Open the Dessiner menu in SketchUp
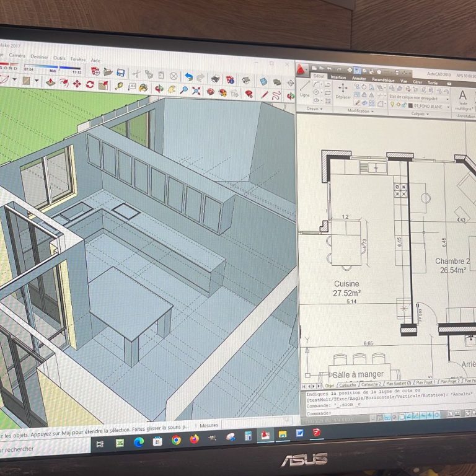This screenshot has width=476, height=476. pos(39,57)
